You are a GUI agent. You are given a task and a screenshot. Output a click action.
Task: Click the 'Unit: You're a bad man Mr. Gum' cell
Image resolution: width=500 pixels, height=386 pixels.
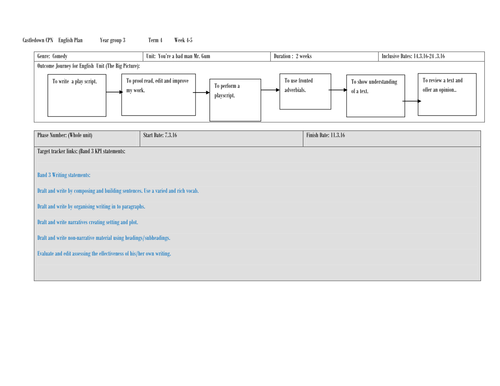[207, 56]
